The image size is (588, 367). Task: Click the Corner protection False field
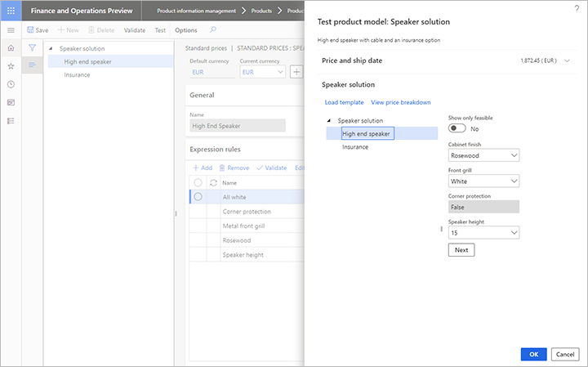coord(483,207)
